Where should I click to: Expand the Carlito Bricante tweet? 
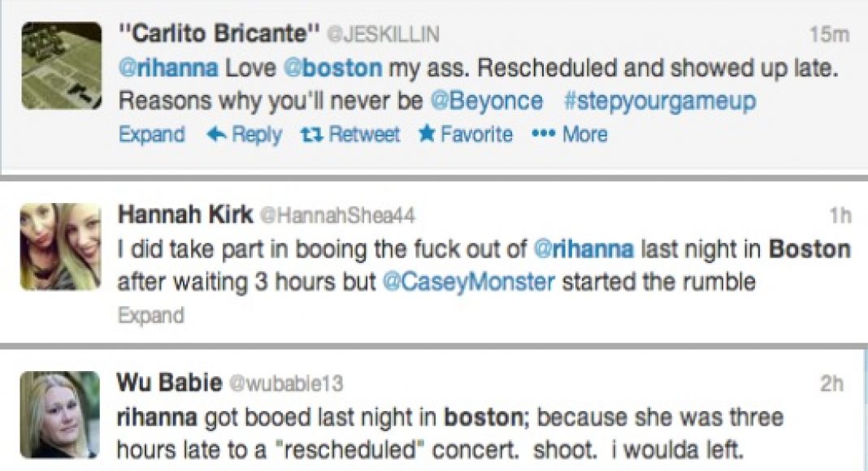152,134
